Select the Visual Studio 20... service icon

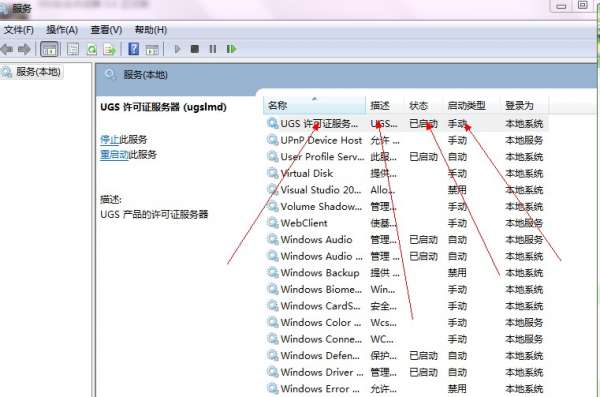272,190
